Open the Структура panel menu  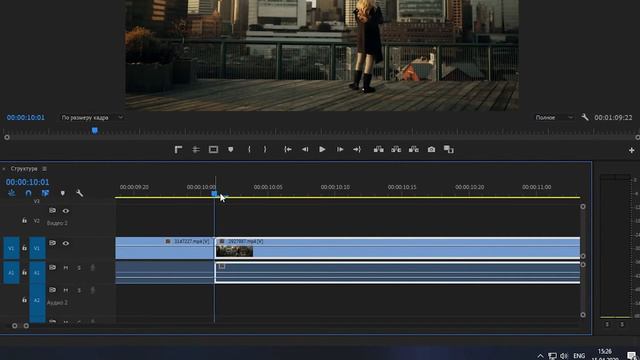click(44, 169)
